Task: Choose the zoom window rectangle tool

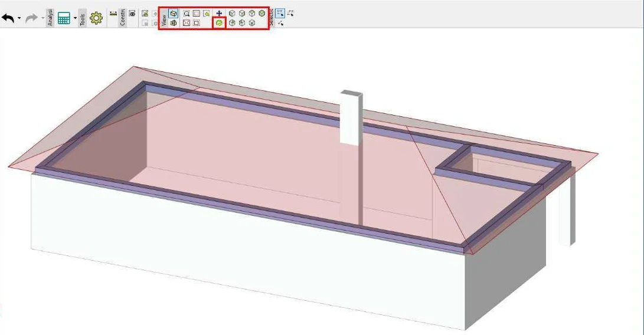Action: [197, 14]
